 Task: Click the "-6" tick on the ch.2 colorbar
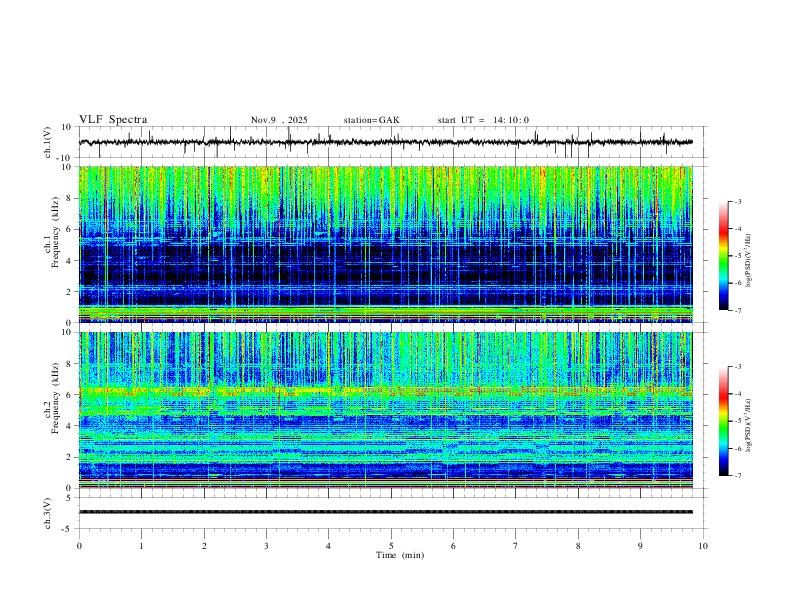pos(737,448)
